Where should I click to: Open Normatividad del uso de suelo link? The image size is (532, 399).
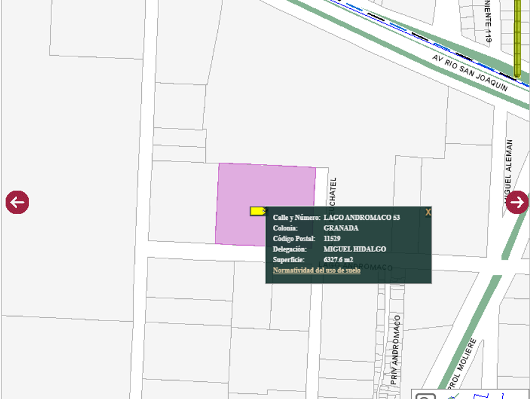(x=317, y=270)
